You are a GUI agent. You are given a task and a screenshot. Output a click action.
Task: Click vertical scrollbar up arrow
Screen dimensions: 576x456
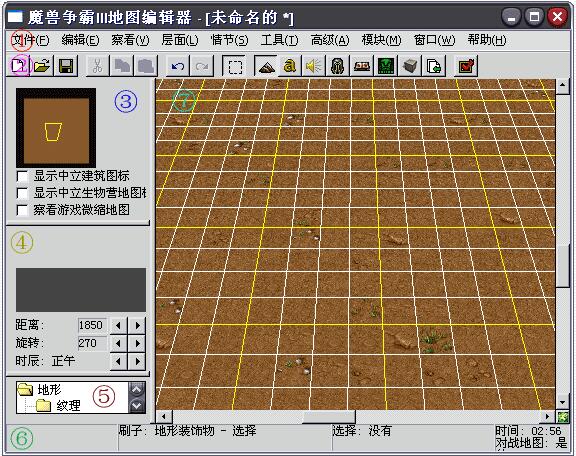point(562,86)
